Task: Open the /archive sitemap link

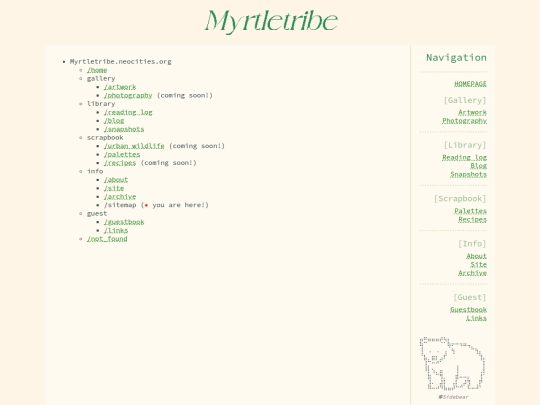Action: 120,197
